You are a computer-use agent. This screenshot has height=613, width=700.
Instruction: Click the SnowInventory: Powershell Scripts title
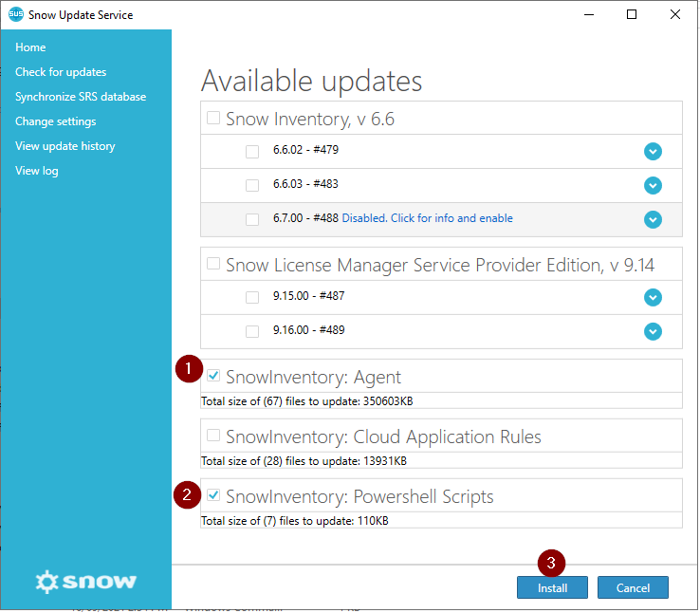click(x=359, y=496)
